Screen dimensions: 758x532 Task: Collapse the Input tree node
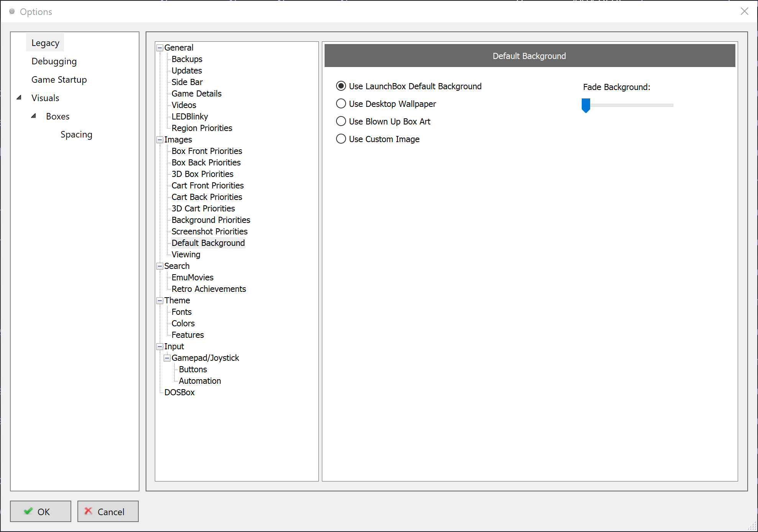pos(160,347)
